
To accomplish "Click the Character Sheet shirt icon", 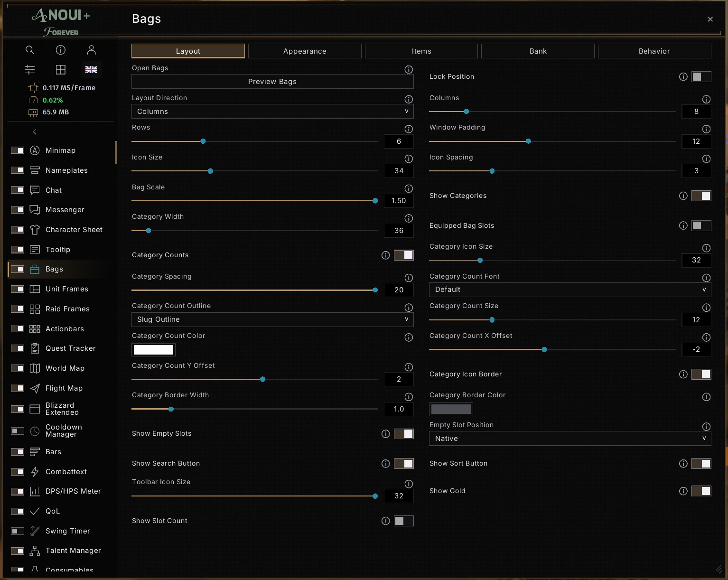I will coord(35,230).
